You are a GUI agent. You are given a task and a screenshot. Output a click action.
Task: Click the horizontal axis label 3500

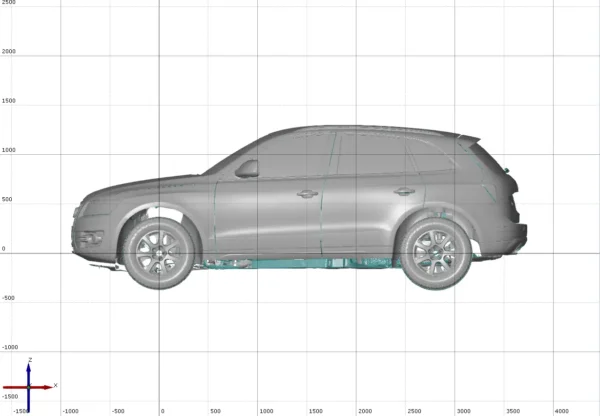tap(513, 411)
